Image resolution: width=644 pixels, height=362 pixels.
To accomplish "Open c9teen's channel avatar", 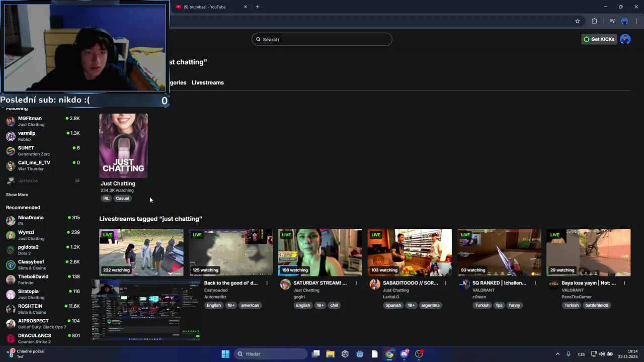I will click(464, 285).
